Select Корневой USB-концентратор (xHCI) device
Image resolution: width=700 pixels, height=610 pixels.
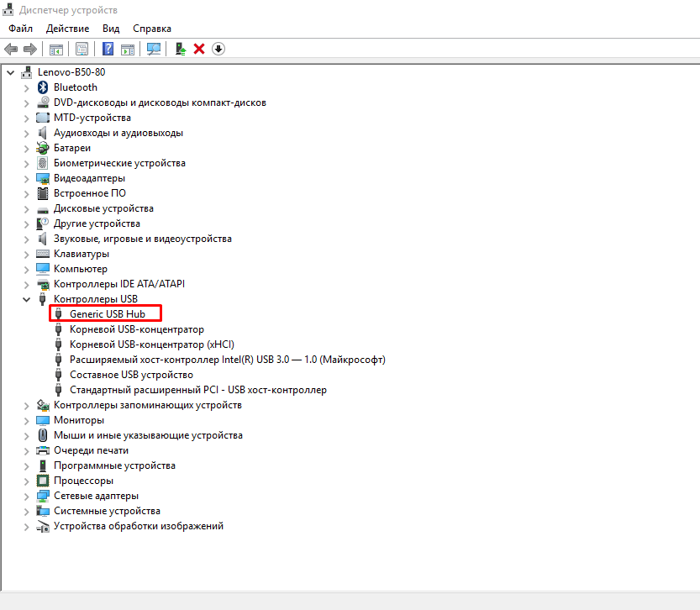[x=152, y=344]
